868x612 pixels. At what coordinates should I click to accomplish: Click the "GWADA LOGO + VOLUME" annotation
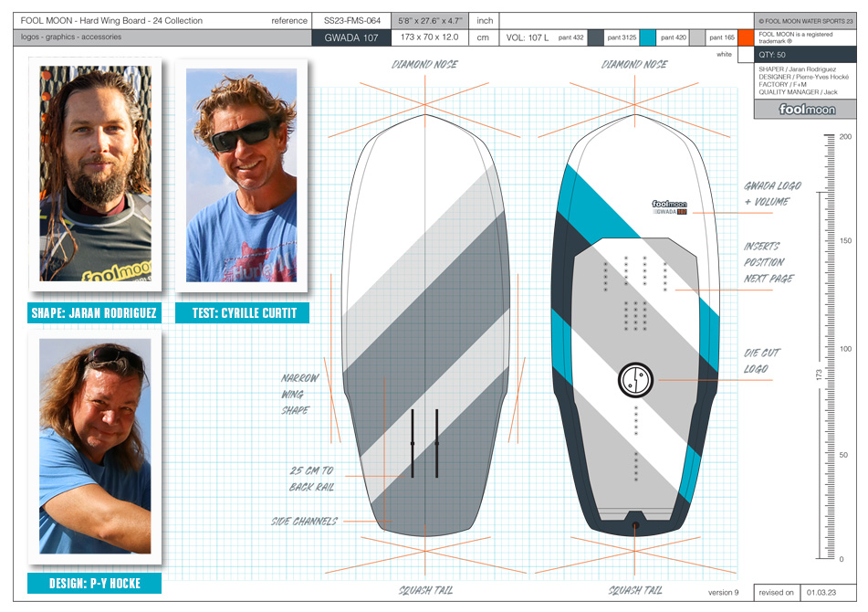click(772, 194)
